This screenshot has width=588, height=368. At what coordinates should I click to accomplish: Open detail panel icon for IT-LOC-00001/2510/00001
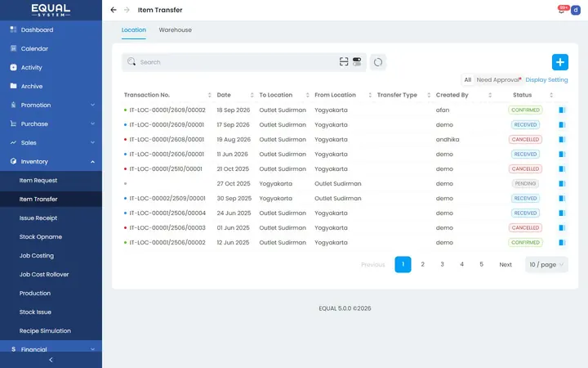[x=562, y=169]
